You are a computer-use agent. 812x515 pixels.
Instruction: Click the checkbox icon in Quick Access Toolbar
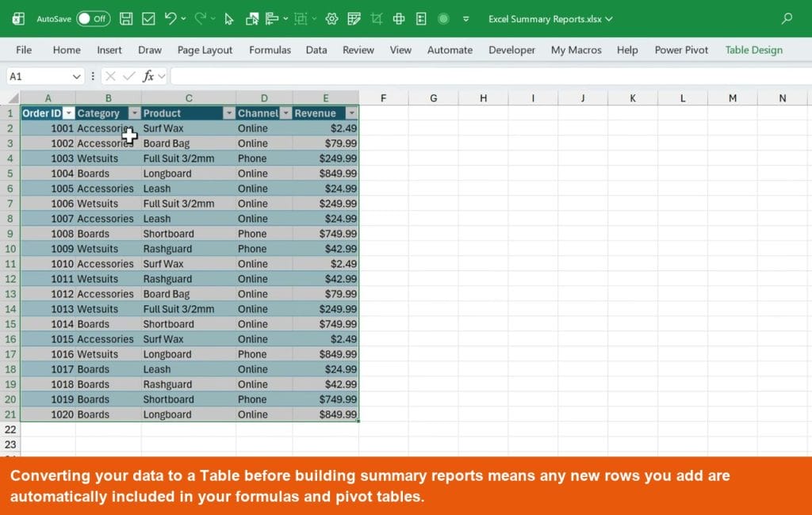point(148,19)
